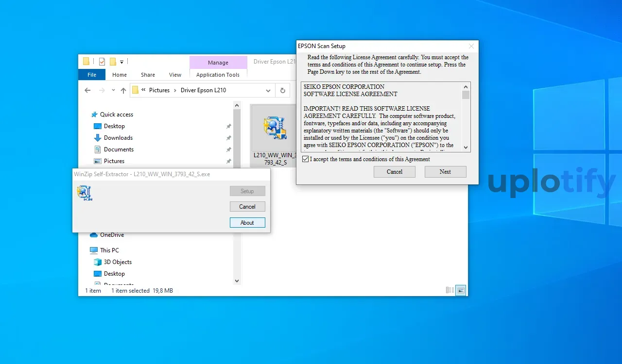Click the folder icon in quick access toolbar
The height and width of the screenshot is (364, 622).
[86, 62]
